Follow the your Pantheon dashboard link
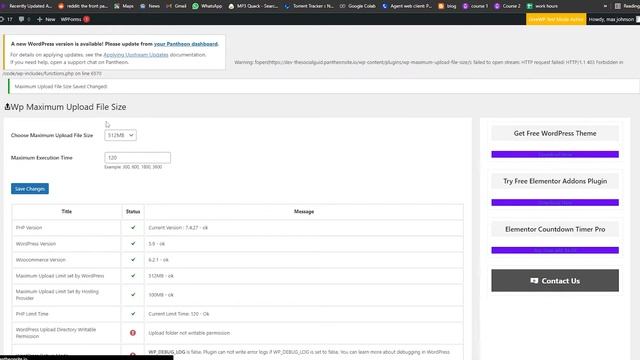The width and height of the screenshot is (640, 360). point(186,44)
